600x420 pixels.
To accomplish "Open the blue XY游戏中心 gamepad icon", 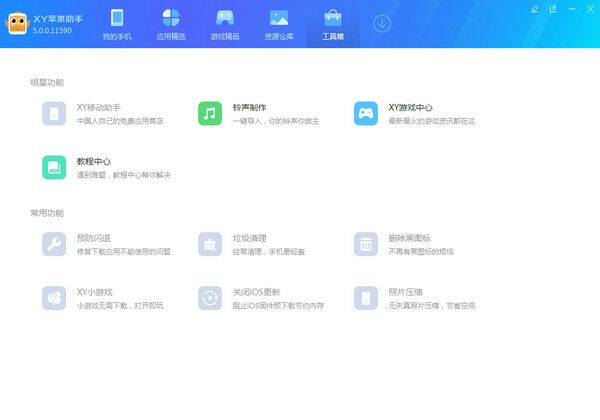I will coord(366,113).
